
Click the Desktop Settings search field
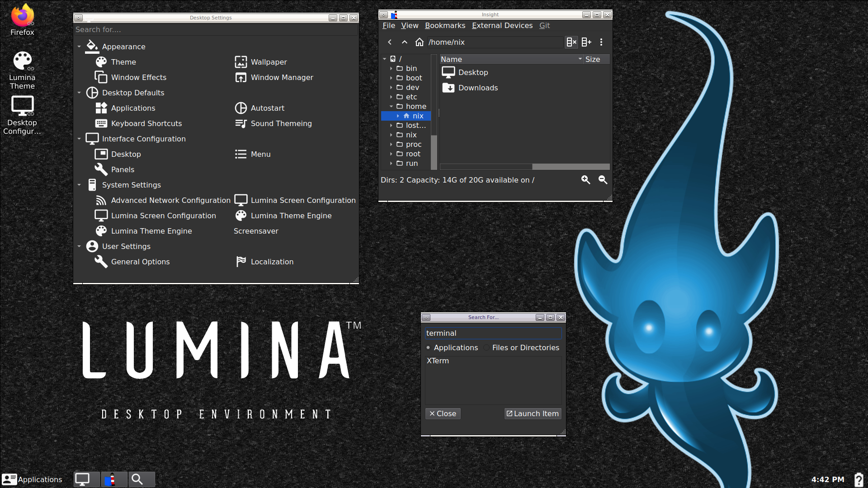215,29
